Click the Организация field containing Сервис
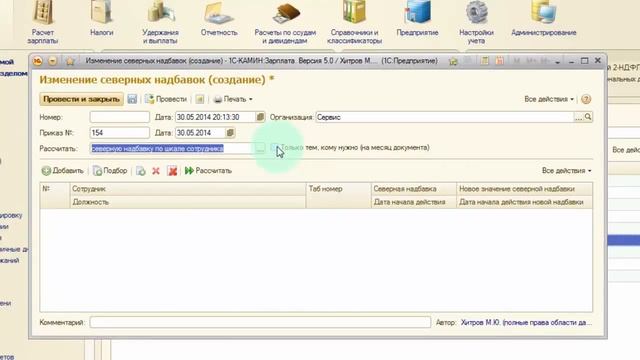 (x=445, y=117)
